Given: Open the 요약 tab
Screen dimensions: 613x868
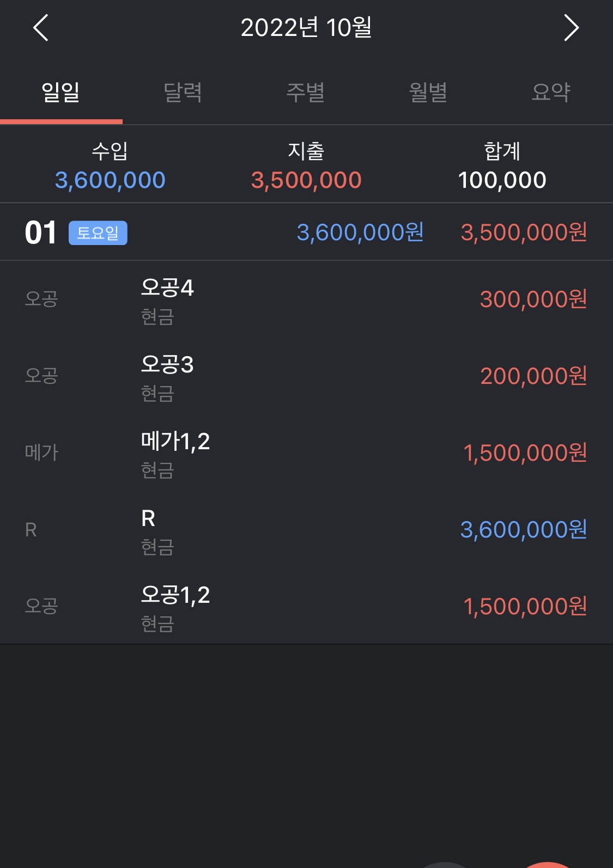Looking at the screenshot, I should [551, 93].
